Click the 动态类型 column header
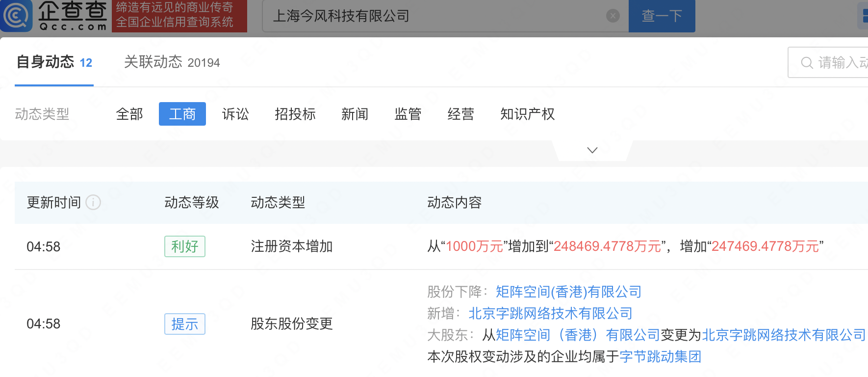 coord(278,202)
